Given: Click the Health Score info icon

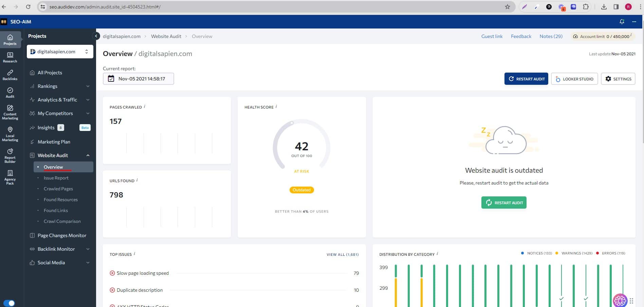Looking at the screenshot, I should click(276, 107).
